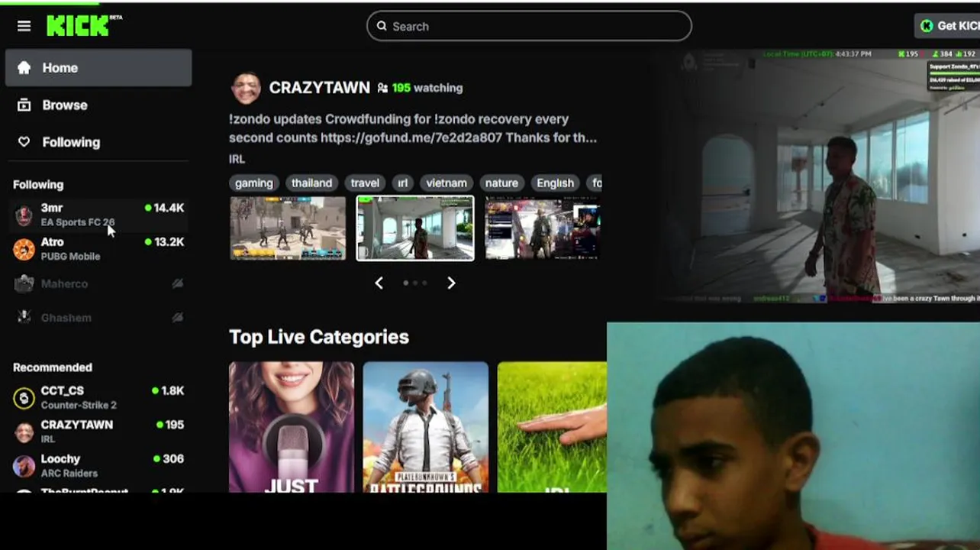The width and height of the screenshot is (980, 550).
Task: Open 3mr channel name in Following
Action: [52, 208]
